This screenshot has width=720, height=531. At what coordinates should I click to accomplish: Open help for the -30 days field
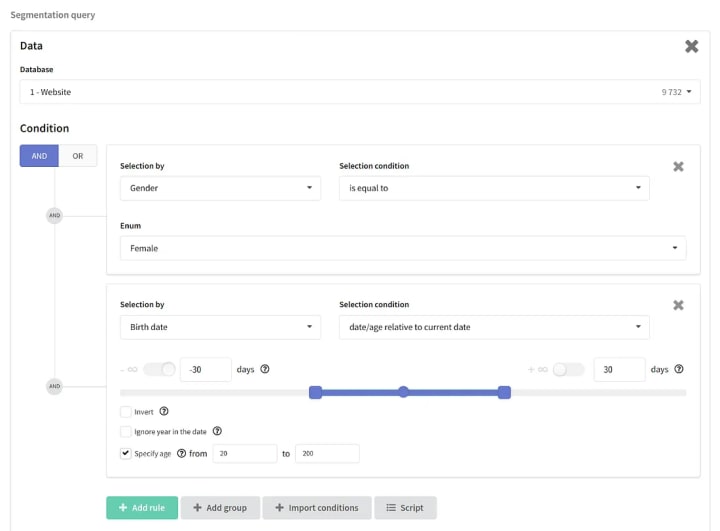pyautogui.click(x=265, y=369)
